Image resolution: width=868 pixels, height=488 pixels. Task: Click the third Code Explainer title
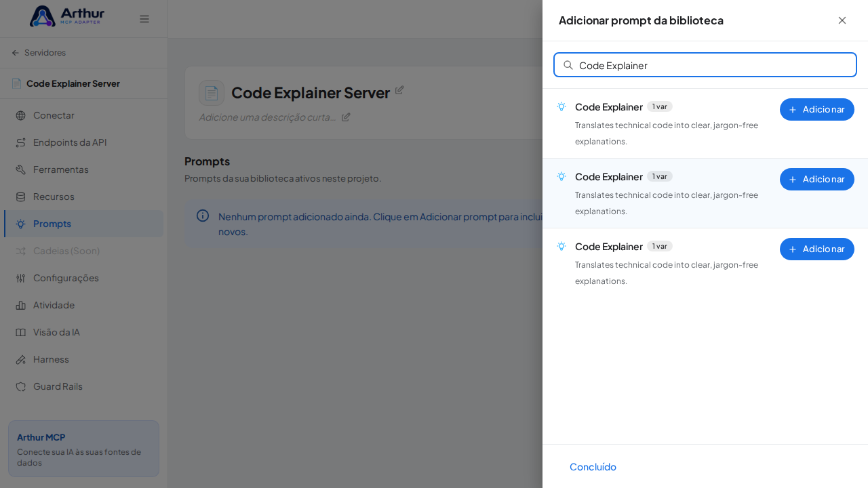point(609,246)
